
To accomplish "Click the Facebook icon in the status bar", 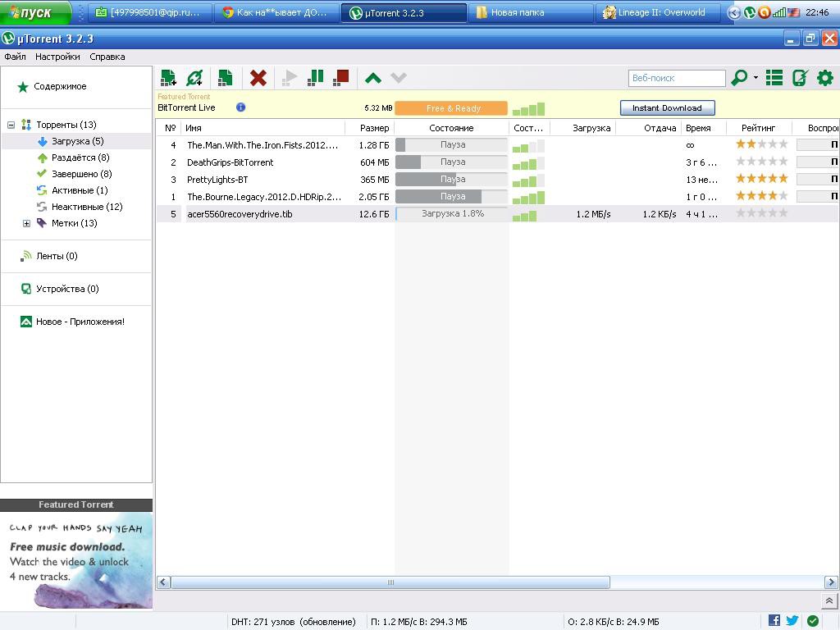I will (774, 620).
